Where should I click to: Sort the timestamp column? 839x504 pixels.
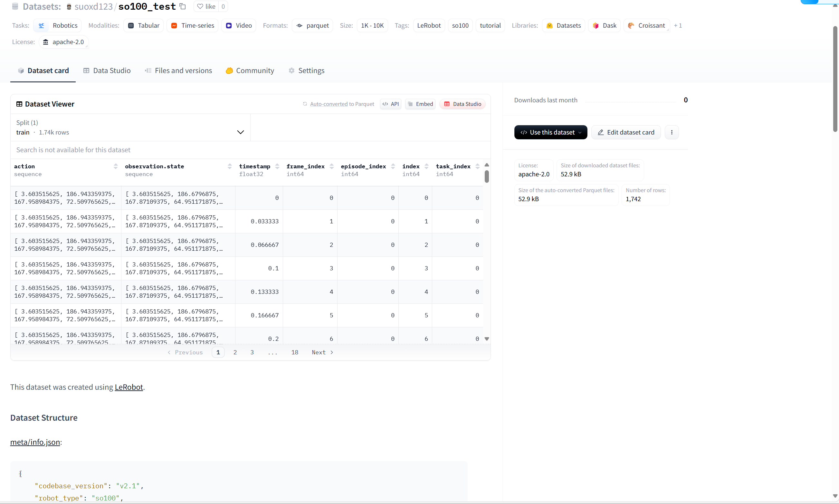point(277,166)
